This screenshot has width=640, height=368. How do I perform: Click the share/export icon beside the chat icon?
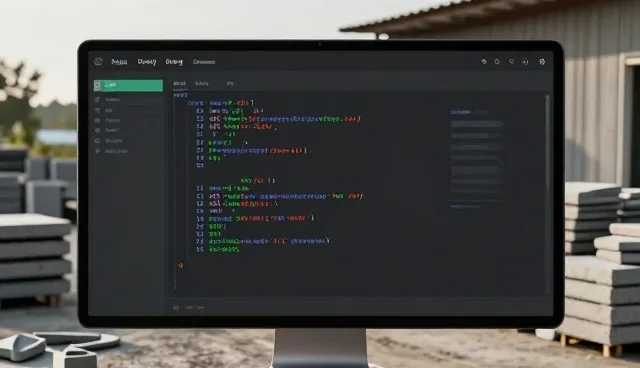(x=525, y=62)
